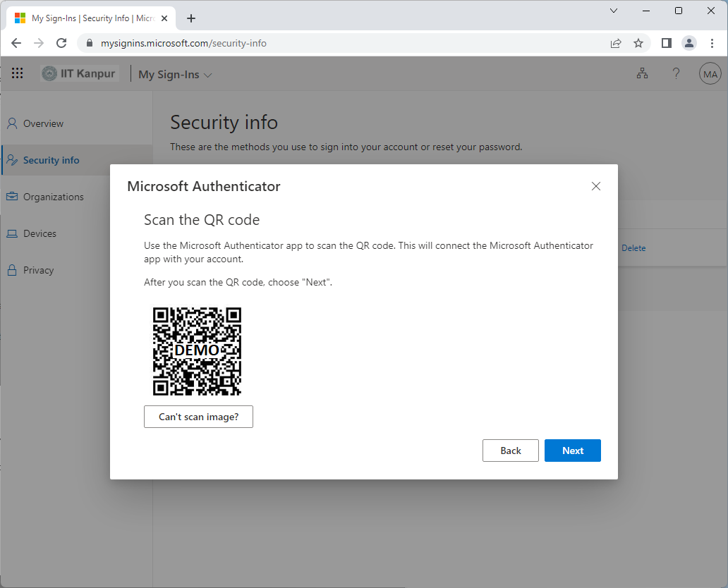Expand the My Sign-Ins dropdown
Image resolution: width=728 pixels, height=588 pixels.
175,74
